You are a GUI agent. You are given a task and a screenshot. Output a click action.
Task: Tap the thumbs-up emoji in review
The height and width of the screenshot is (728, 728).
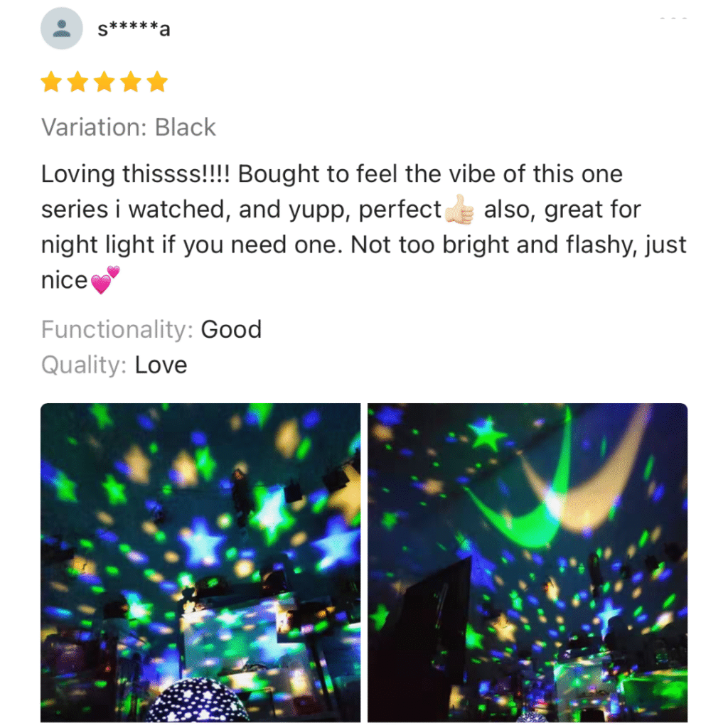click(x=460, y=209)
